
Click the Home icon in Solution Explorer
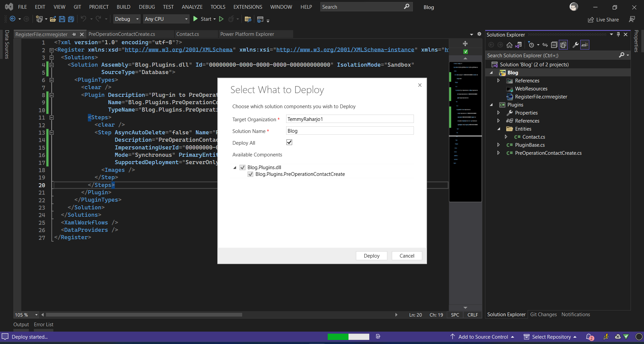click(x=509, y=45)
